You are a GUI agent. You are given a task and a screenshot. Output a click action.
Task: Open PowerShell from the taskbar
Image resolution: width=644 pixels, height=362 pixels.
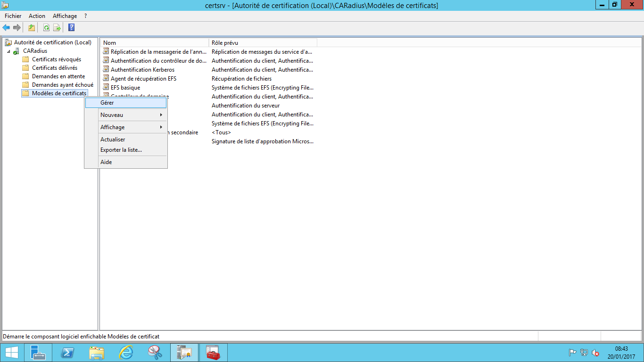point(67,353)
